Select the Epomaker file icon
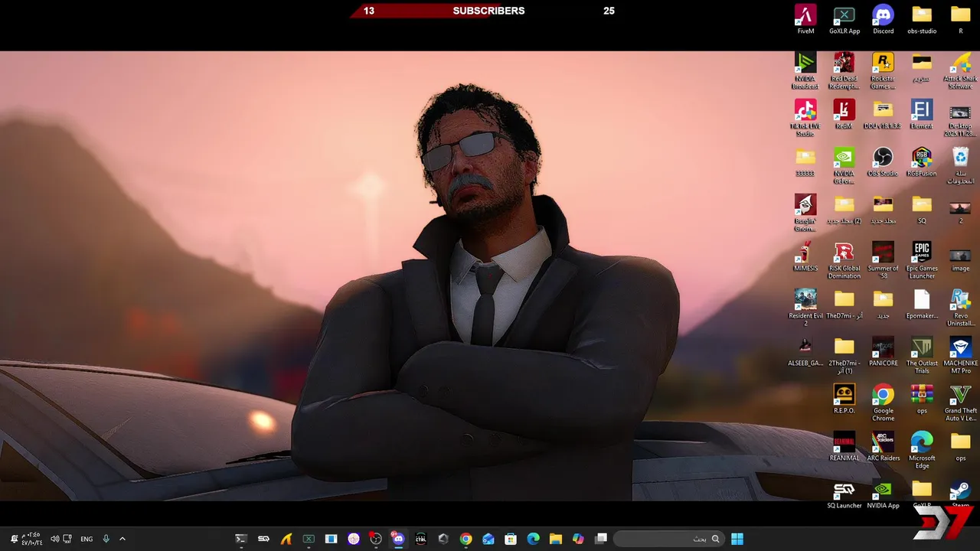980x551 pixels. tap(922, 304)
